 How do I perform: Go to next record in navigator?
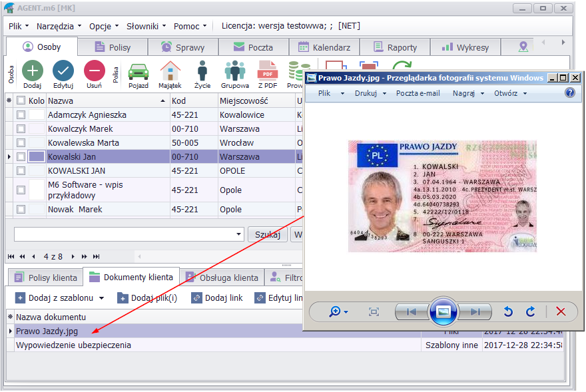click(73, 257)
